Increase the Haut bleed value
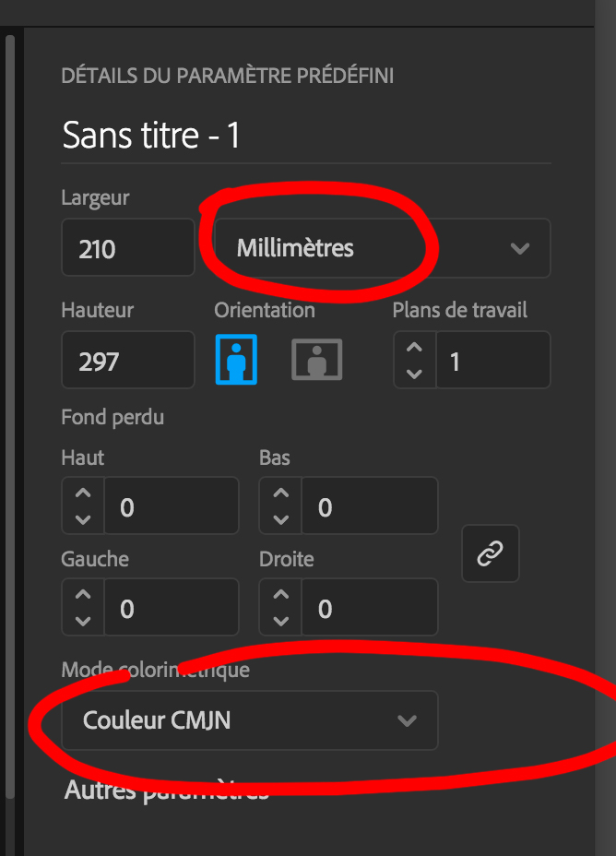This screenshot has width=616, height=856. coord(83,494)
